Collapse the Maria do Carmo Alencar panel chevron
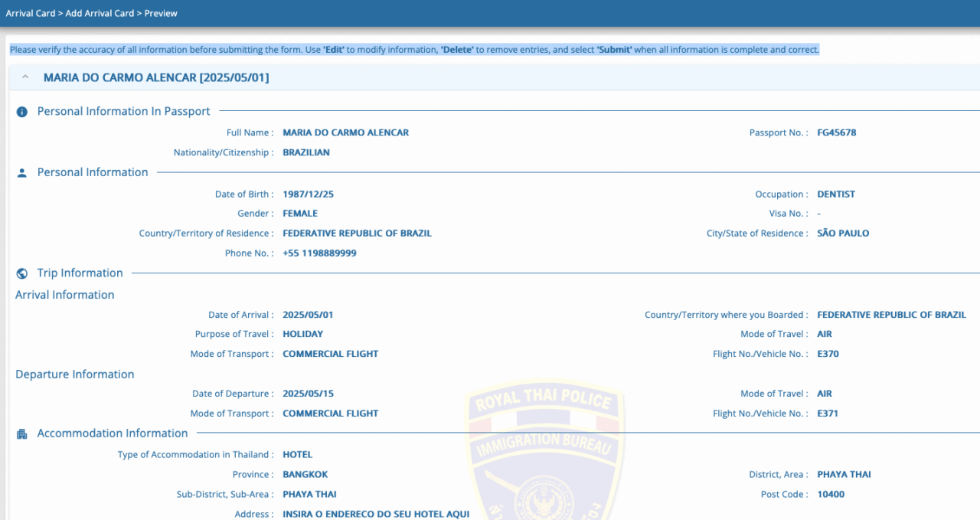 (25, 77)
